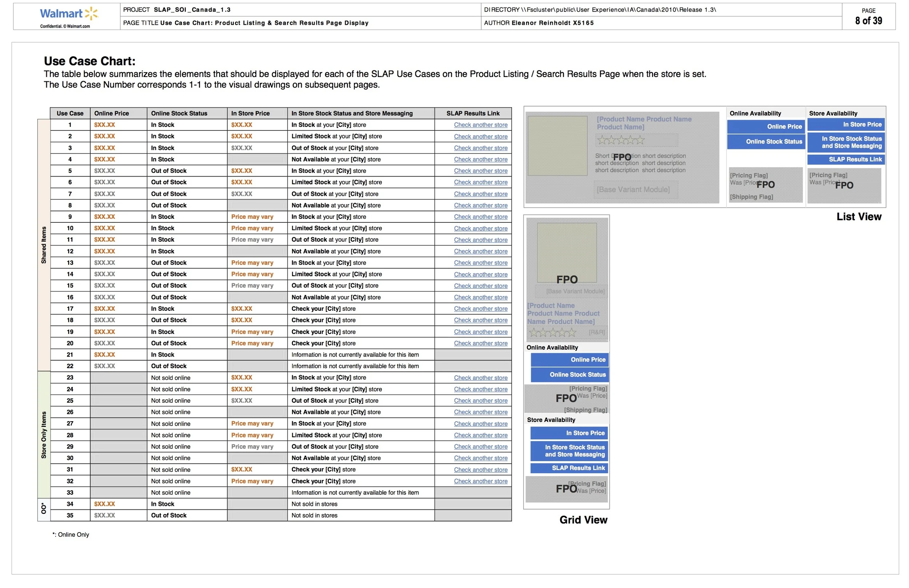The image size is (909, 588).
Task: Click the Grid View SLAP Results Link button
Action: 569,468
